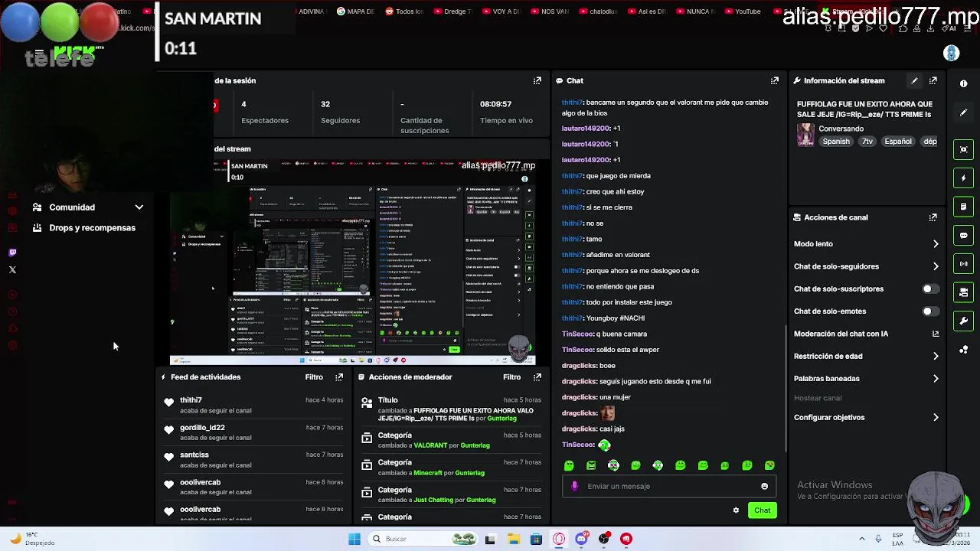Click the X social icon in left sidebar
The image size is (980, 551).
pyautogui.click(x=12, y=269)
